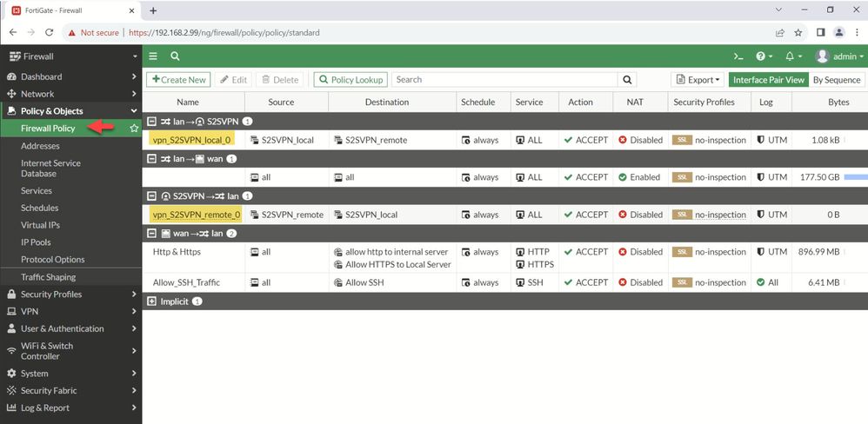
Task: Open IP Pools page
Action: click(x=36, y=242)
